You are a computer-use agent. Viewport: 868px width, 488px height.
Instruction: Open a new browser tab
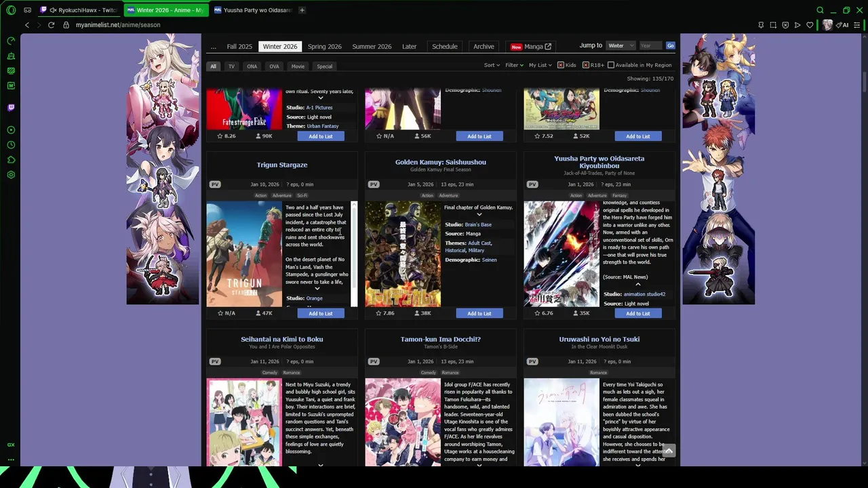[x=302, y=10]
